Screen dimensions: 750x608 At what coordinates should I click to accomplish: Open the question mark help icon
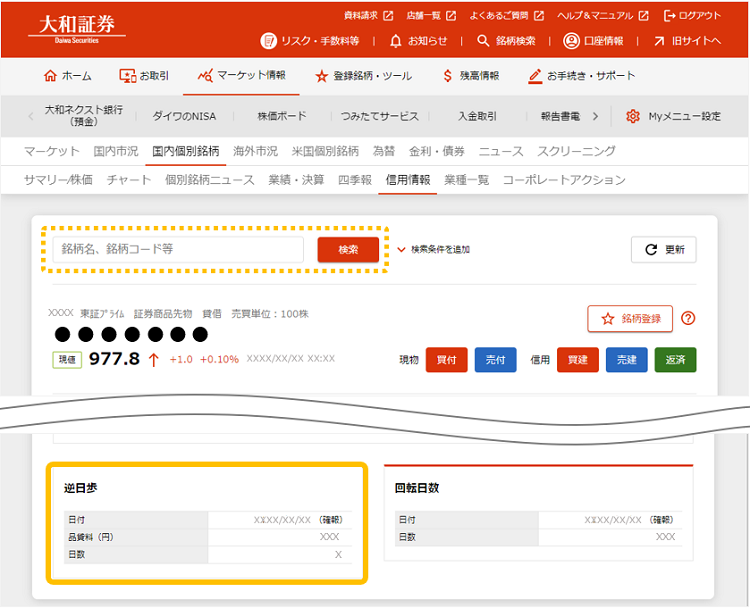[x=688, y=318]
